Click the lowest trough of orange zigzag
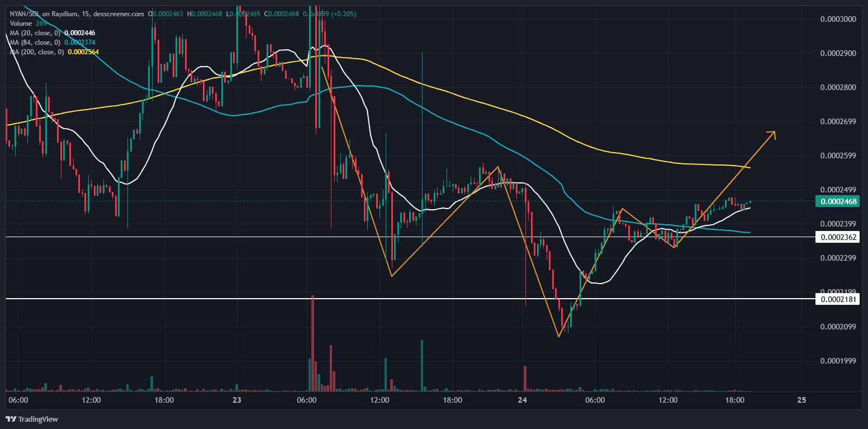 click(x=558, y=336)
